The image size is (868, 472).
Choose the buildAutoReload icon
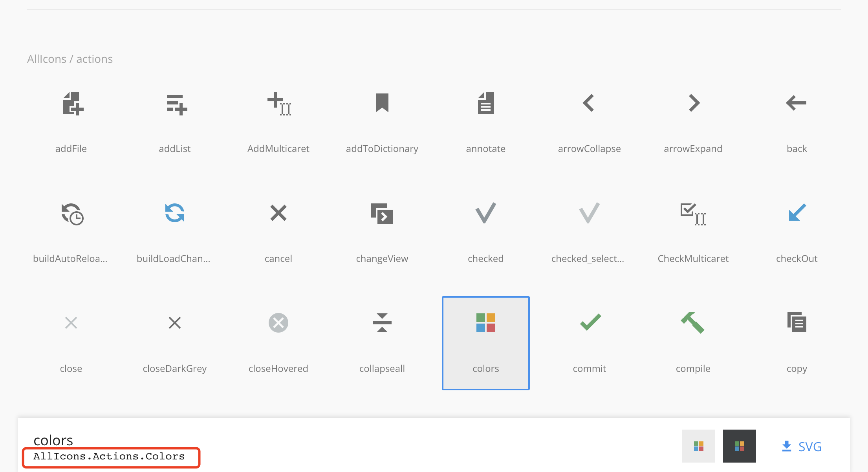coord(72,214)
